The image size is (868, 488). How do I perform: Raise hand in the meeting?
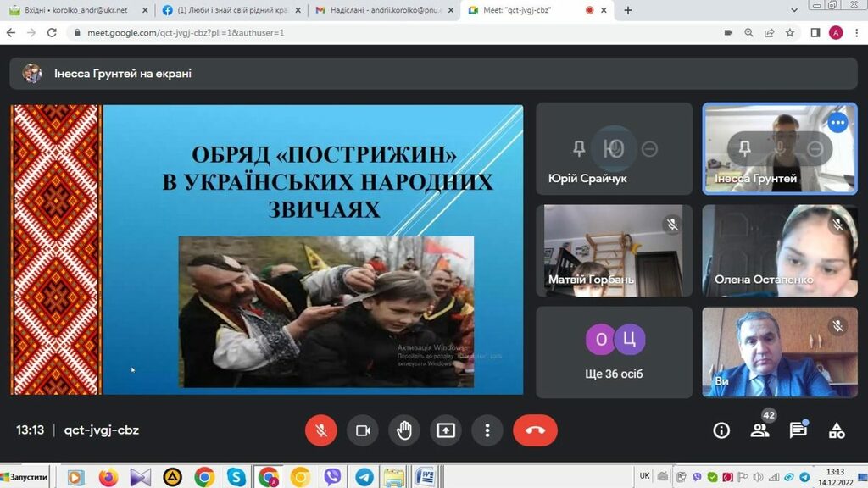404,430
